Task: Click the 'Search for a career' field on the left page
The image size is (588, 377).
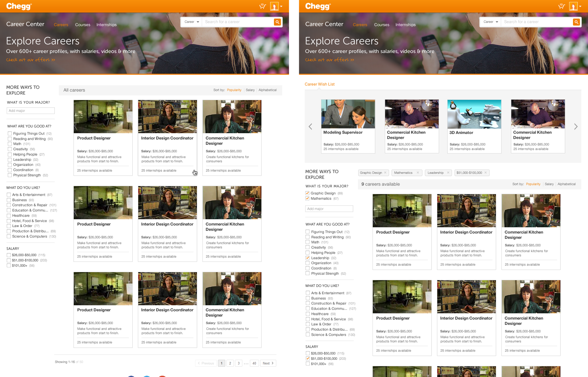Action: tap(238, 22)
